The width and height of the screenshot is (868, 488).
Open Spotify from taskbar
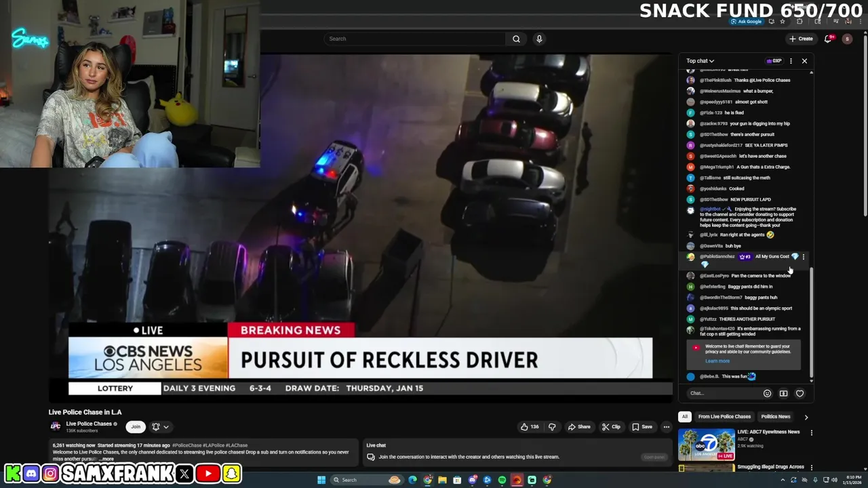tap(502, 480)
